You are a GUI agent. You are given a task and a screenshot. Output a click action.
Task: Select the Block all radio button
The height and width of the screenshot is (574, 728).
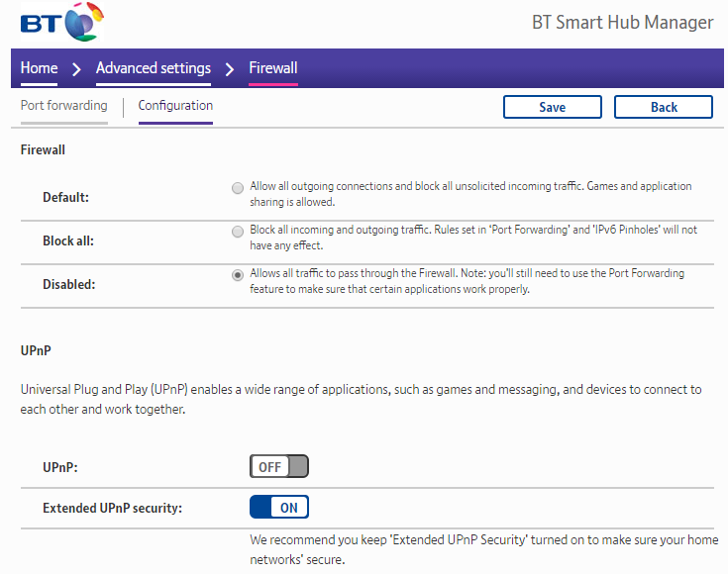click(x=237, y=231)
